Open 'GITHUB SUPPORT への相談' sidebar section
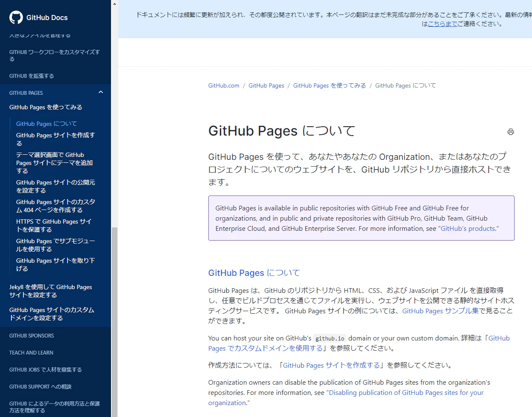 click(x=40, y=386)
